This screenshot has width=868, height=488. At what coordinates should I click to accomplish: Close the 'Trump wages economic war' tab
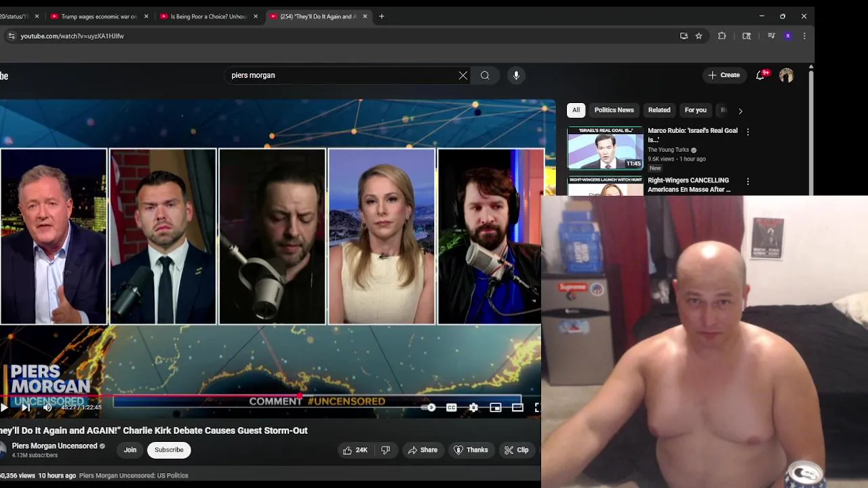pos(146,16)
